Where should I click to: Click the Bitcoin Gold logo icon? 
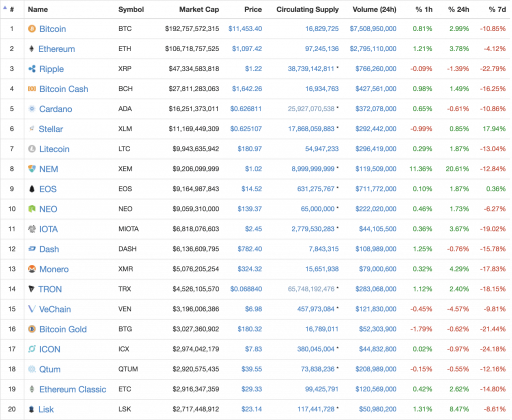(x=32, y=329)
